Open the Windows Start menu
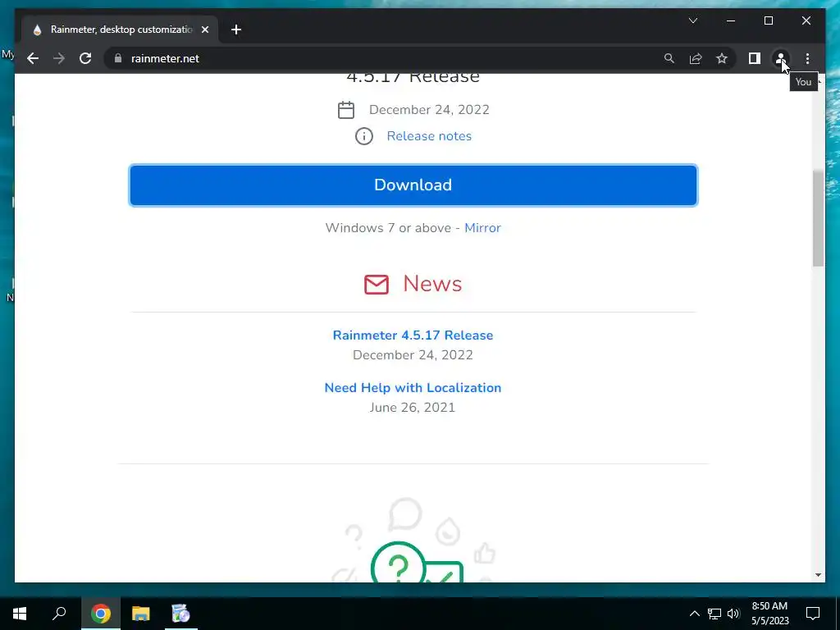The height and width of the screenshot is (630, 840). point(20,614)
